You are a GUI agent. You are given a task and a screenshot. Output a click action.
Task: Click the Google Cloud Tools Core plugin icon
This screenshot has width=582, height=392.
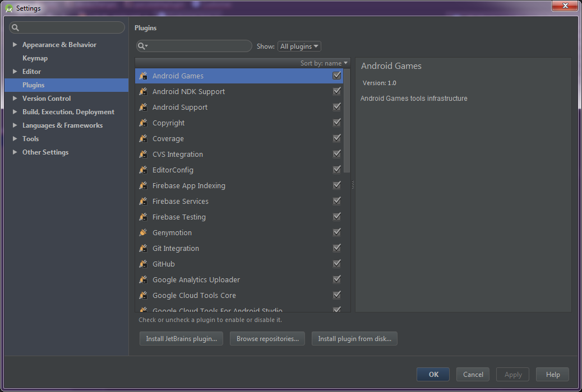144,295
